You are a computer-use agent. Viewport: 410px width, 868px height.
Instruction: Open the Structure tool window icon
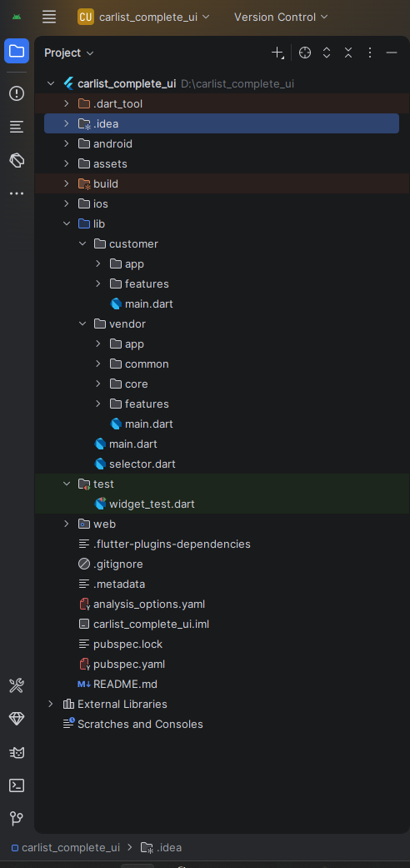pos(17,127)
